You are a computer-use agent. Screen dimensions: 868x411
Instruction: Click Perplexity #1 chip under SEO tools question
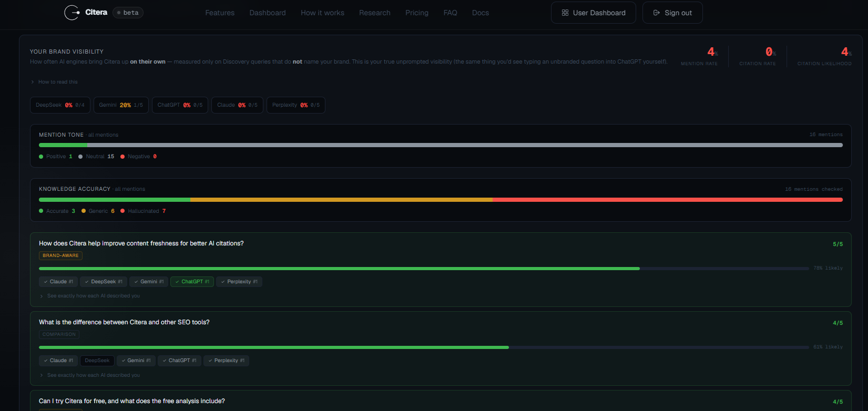(226, 361)
